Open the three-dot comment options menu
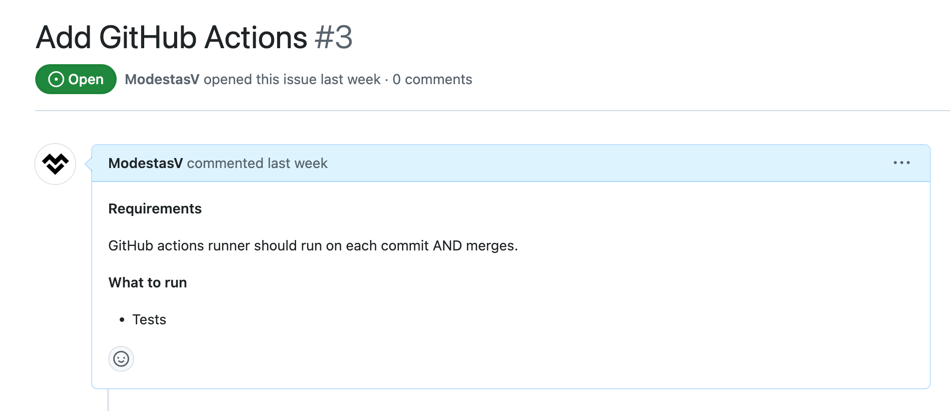950x411 pixels. [901, 162]
